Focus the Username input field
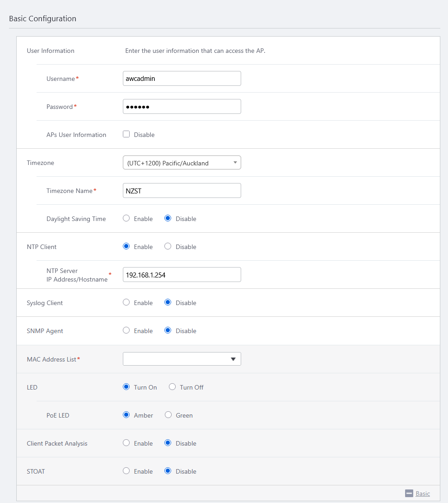 pos(182,79)
